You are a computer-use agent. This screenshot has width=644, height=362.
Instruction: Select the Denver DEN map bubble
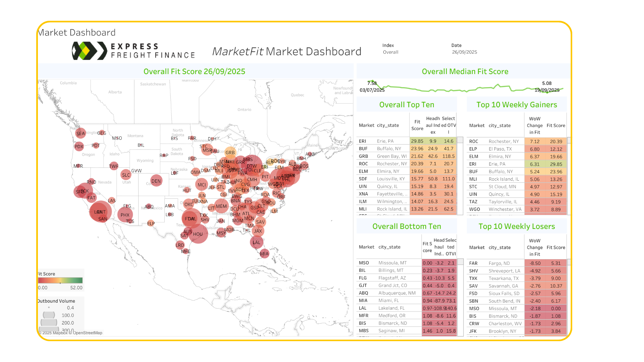tap(156, 181)
